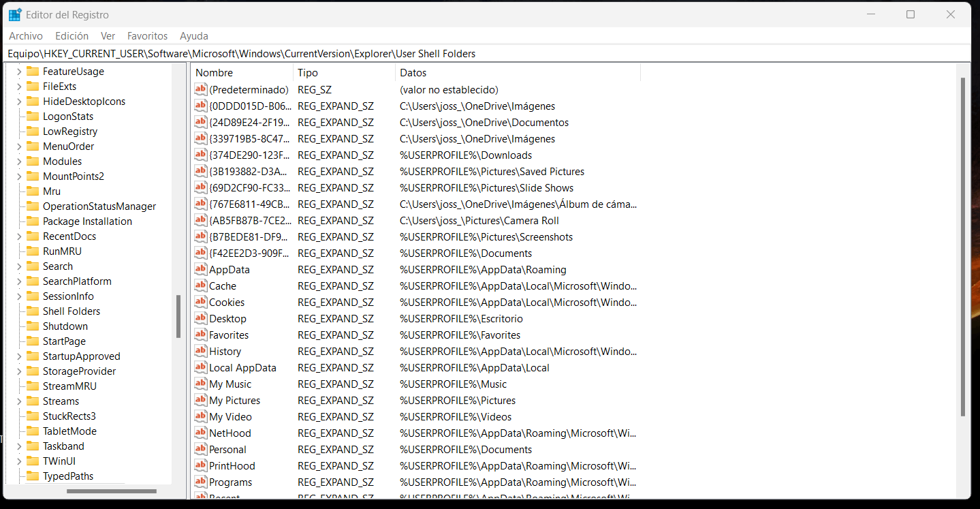Expand the Search key chevron
The width and height of the screenshot is (980, 509).
19,266
